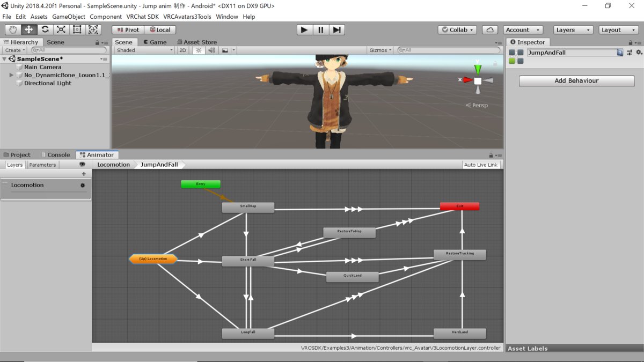Viewport: 644px width, 362px height.
Task: Open the File menu
Action: (7, 17)
